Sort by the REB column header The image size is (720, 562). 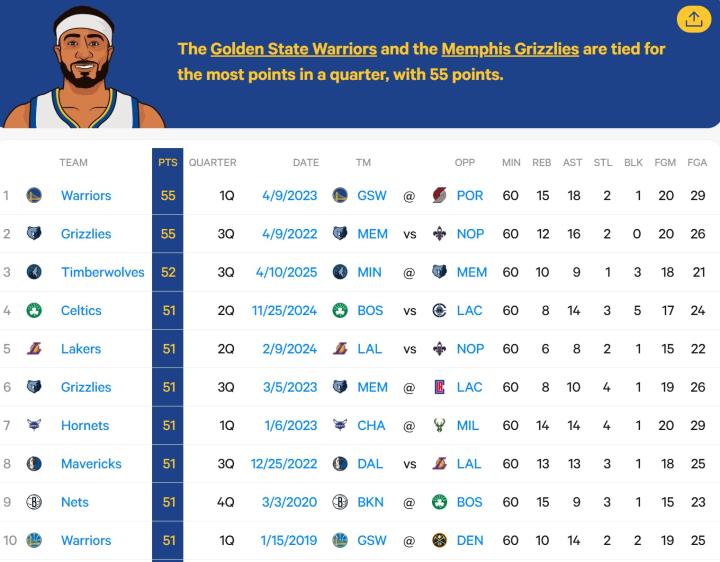[x=541, y=162]
